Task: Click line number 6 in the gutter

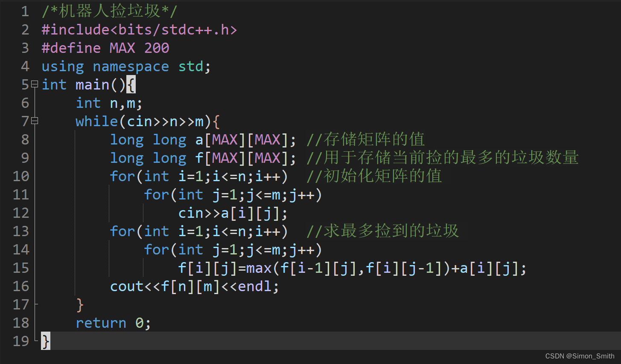Action: point(25,103)
